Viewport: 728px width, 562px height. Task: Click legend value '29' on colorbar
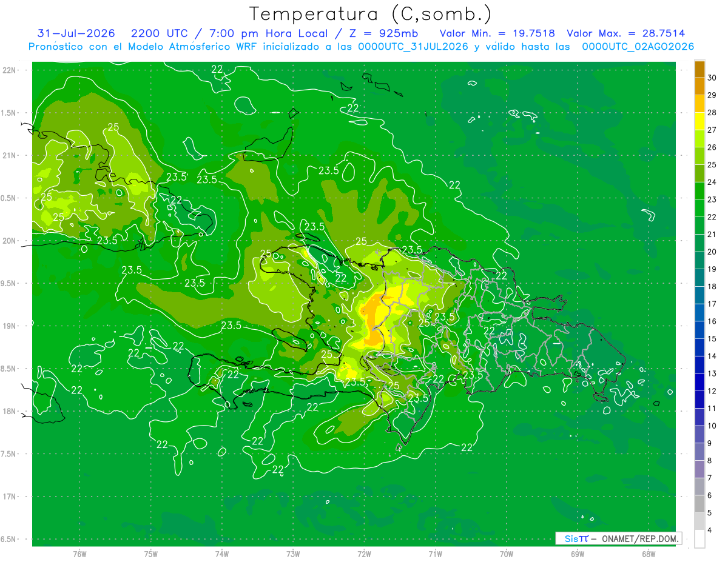tap(712, 95)
